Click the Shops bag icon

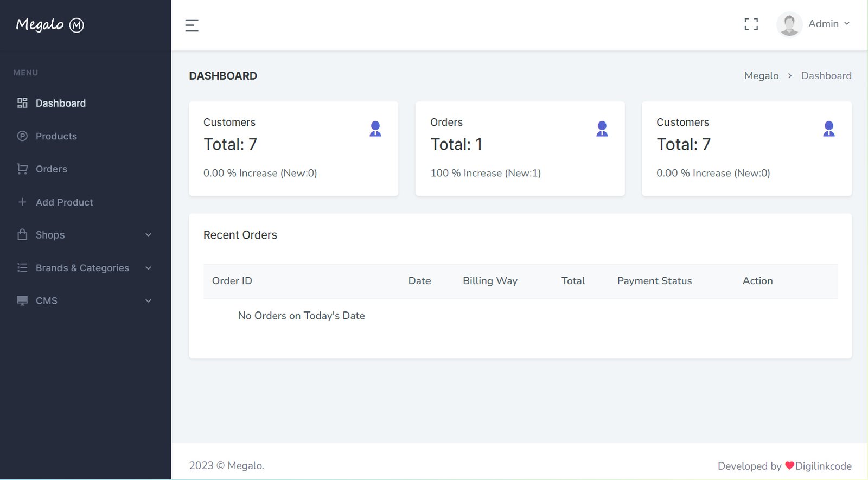click(22, 235)
